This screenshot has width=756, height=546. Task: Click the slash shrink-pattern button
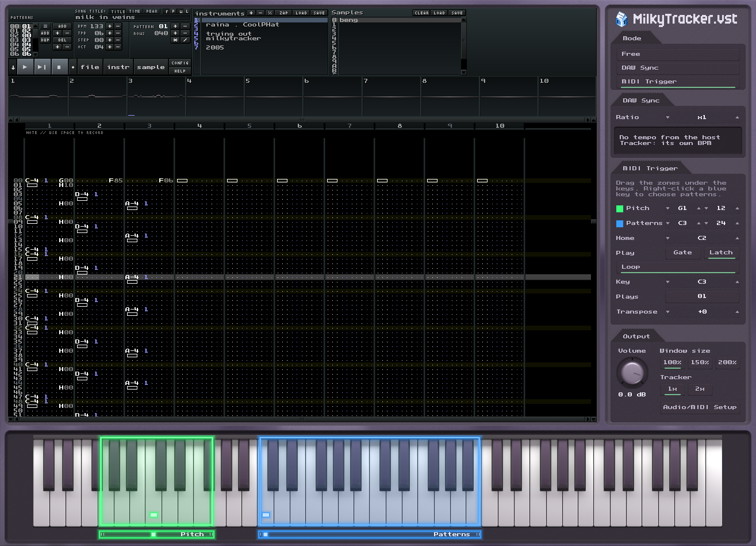185,40
